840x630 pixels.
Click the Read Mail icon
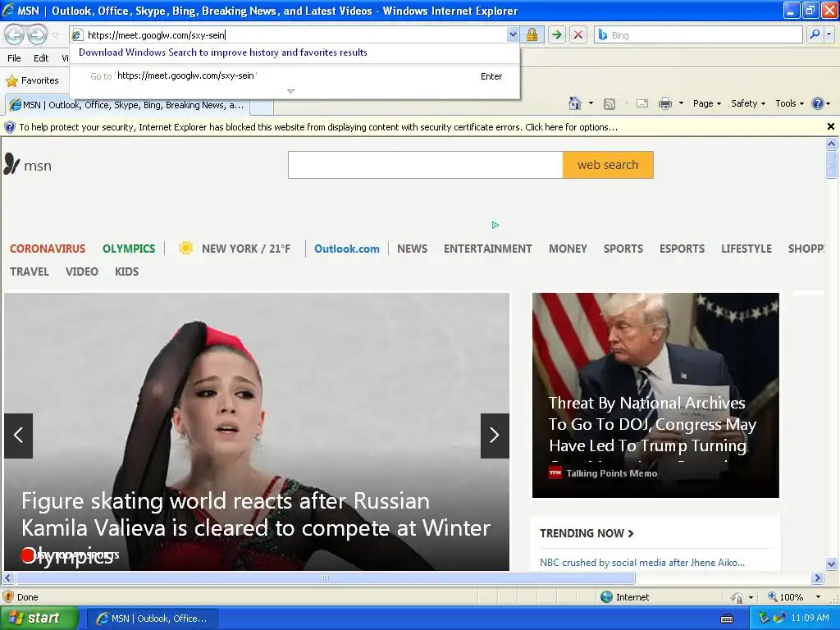point(642,103)
